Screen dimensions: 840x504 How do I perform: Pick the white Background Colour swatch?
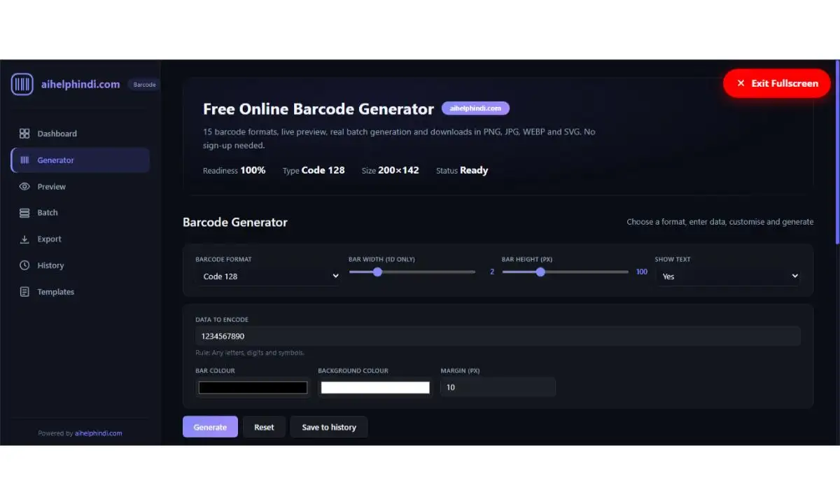tap(375, 387)
